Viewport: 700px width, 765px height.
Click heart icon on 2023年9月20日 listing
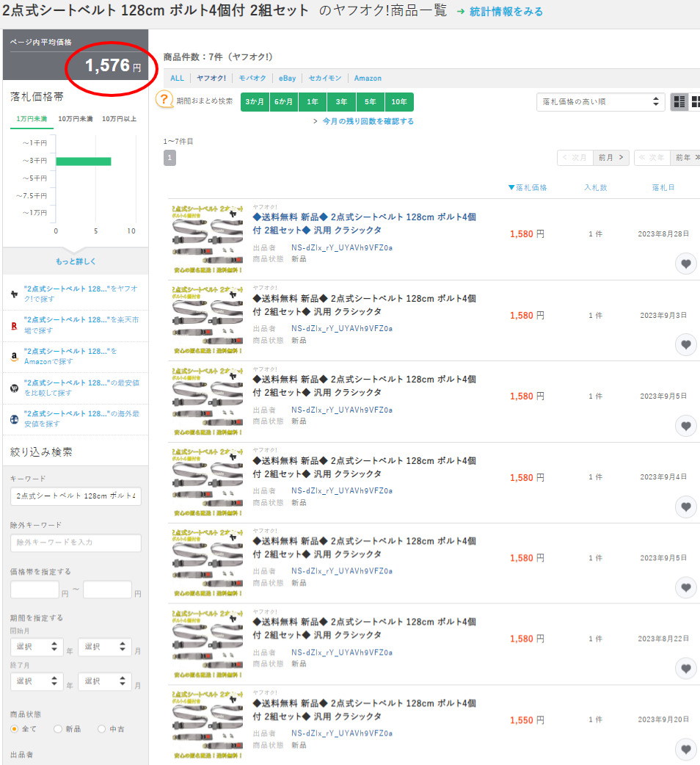point(685,750)
